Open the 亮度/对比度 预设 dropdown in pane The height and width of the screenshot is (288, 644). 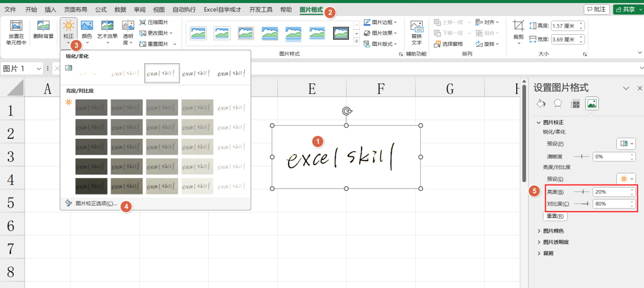pyautogui.click(x=626, y=179)
